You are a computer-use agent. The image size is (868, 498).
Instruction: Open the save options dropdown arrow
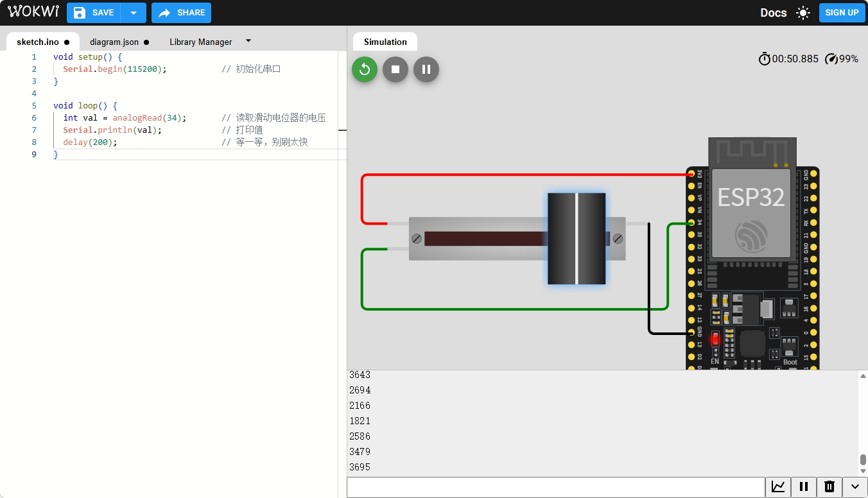pyautogui.click(x=134, y=13)
